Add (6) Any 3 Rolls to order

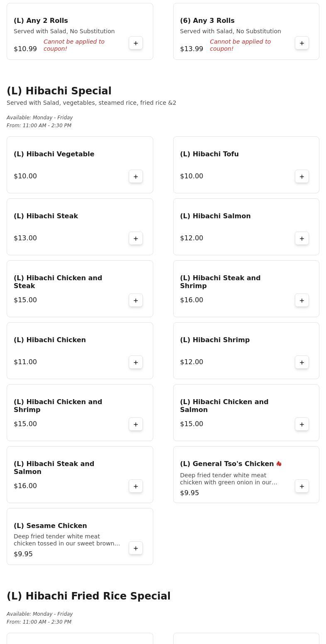(302, 43)
